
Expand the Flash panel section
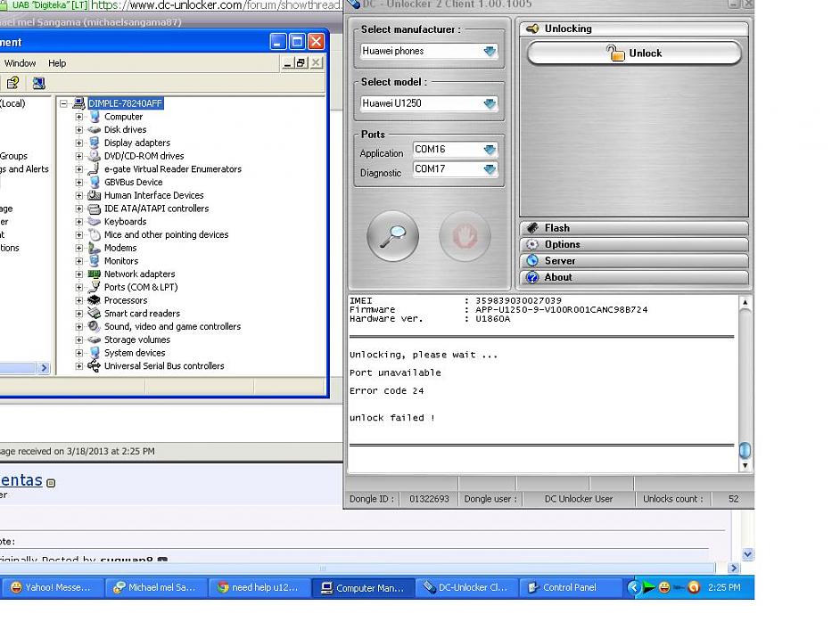633,228
